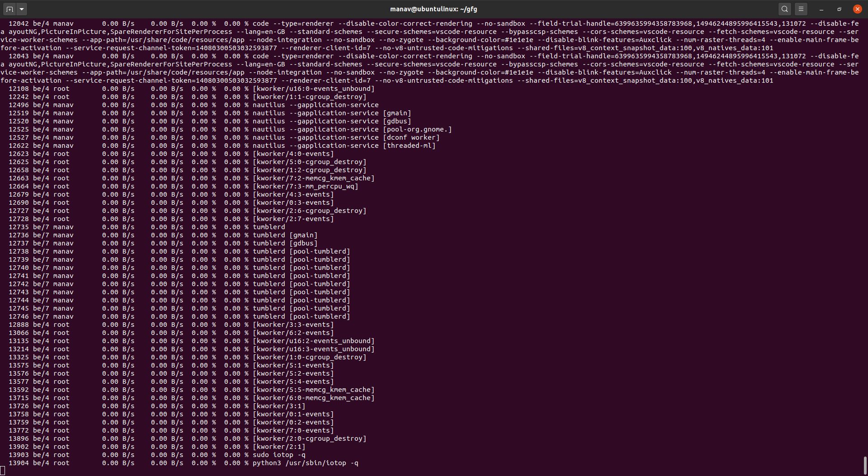Click '[kworker/7:0-events]' entry
The width and height of the screenshot is (868, 476).
pyautogui.click(x=293, y=430)
